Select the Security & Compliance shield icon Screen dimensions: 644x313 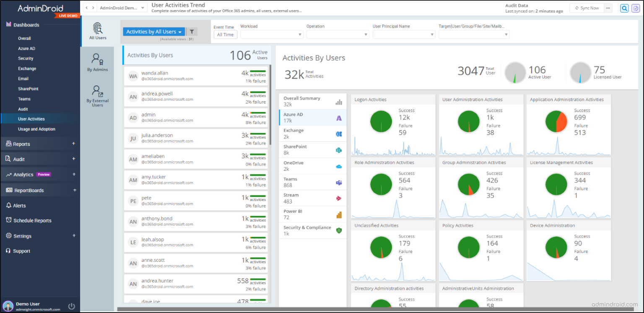click(x=339, y=230)
